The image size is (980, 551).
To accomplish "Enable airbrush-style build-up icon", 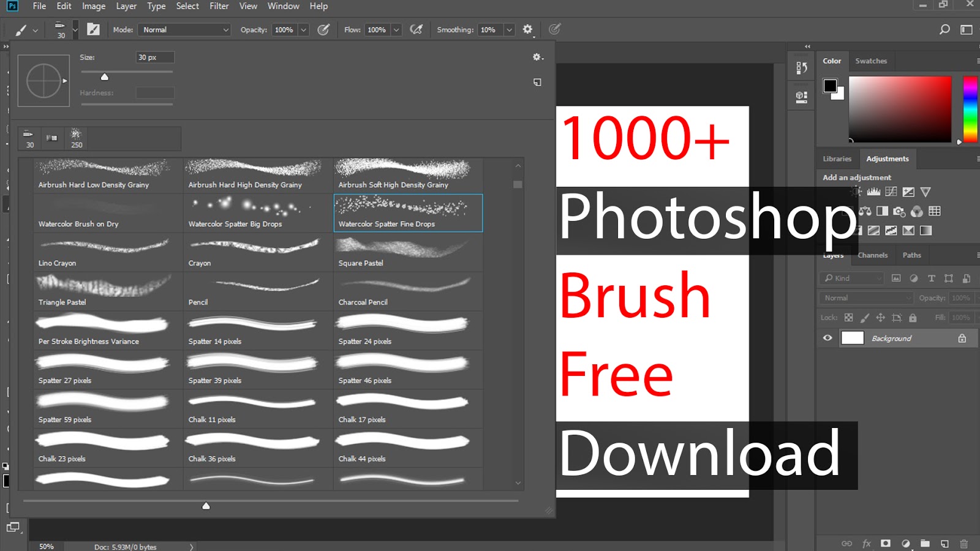I will [417, 29].
